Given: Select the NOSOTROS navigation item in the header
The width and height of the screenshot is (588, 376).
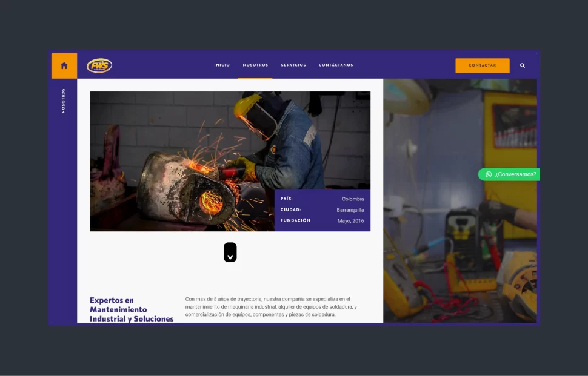Looking at the screenshot, I should pyautogui.click(x=255, y=65).
